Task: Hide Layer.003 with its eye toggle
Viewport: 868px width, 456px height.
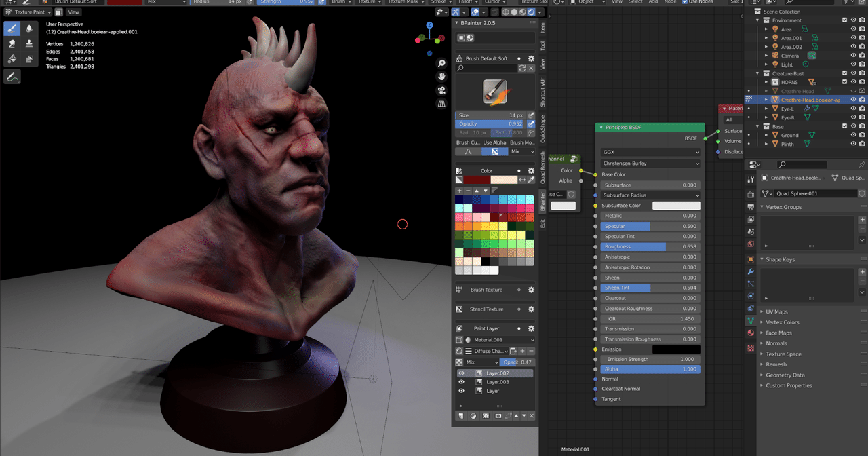Action: [x=461, y=382]
